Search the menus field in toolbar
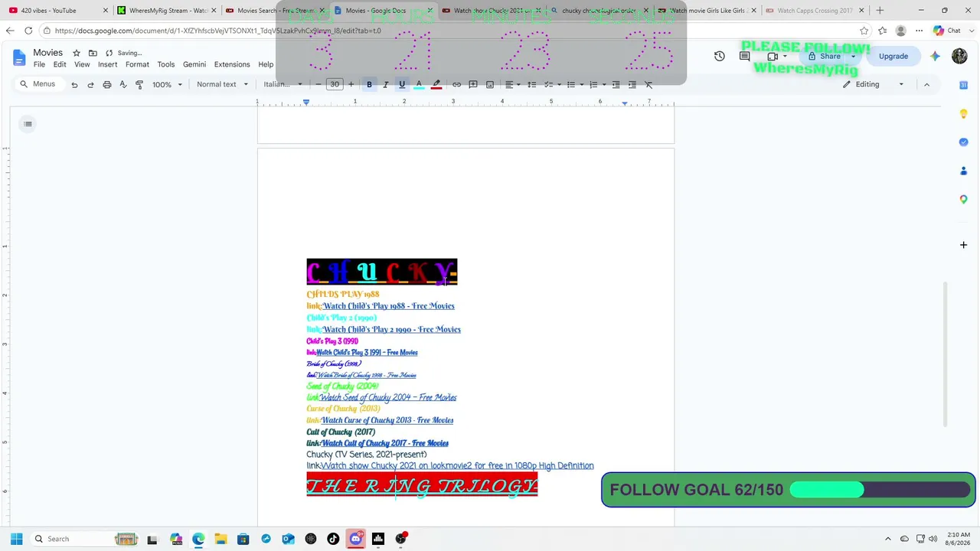The width and height of the screenshot is (980, 551). [38, 84]
